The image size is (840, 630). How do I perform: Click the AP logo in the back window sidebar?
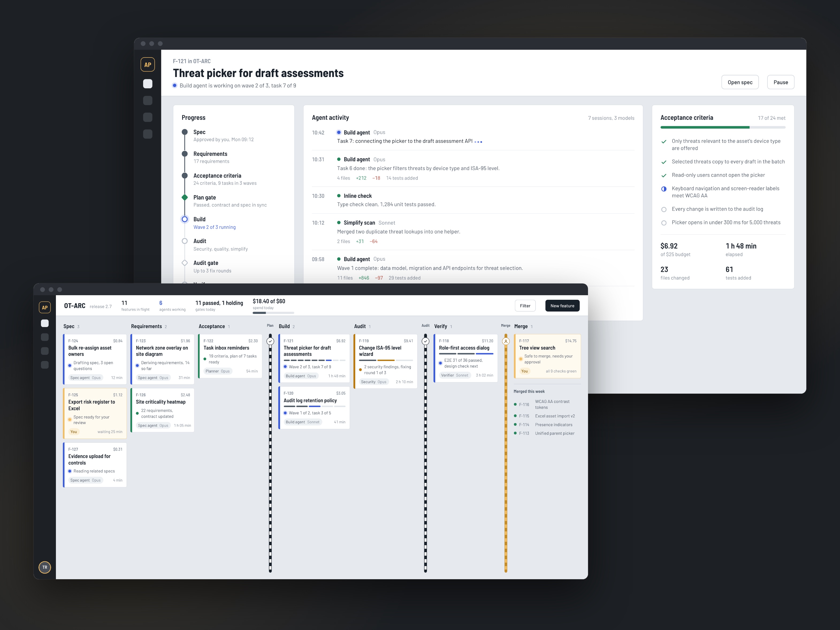[148, 64]
